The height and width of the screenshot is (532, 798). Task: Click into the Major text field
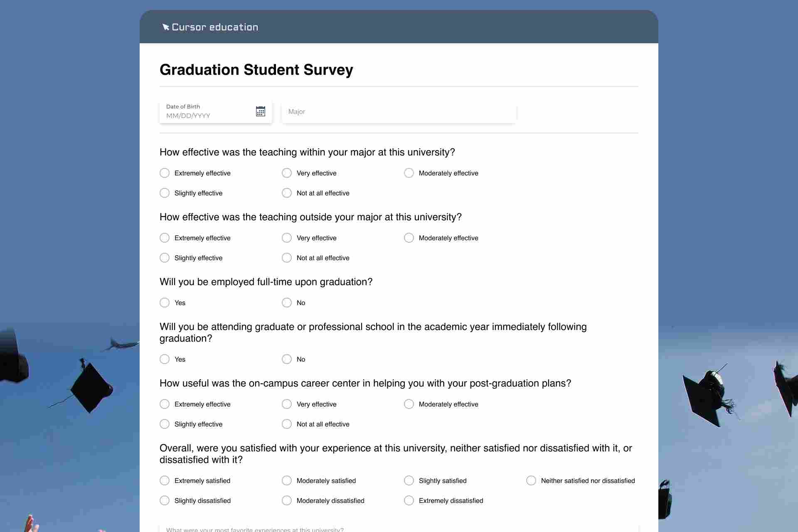[399, 112]
